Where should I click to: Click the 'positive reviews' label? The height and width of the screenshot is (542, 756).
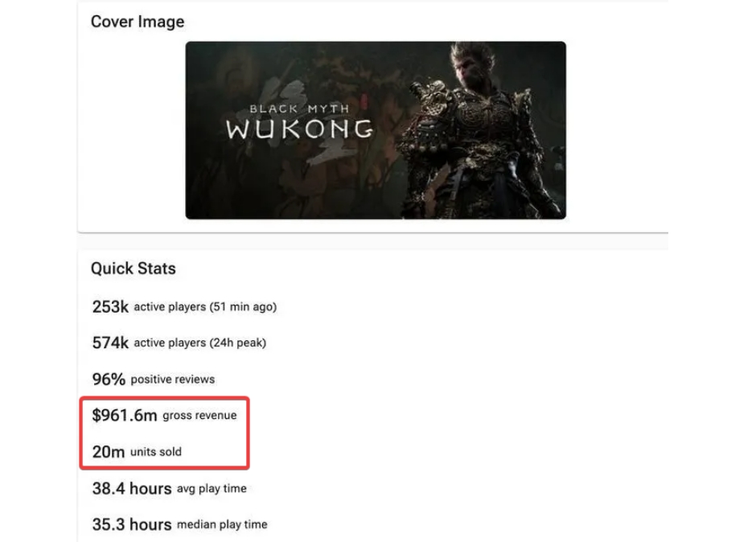point(173,380)
